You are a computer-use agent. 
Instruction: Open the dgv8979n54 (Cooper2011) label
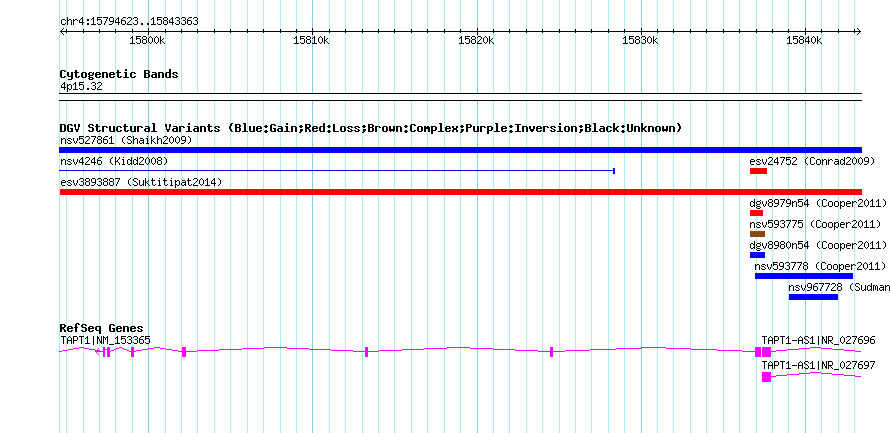pyautogui.click(x=818, y=203)
